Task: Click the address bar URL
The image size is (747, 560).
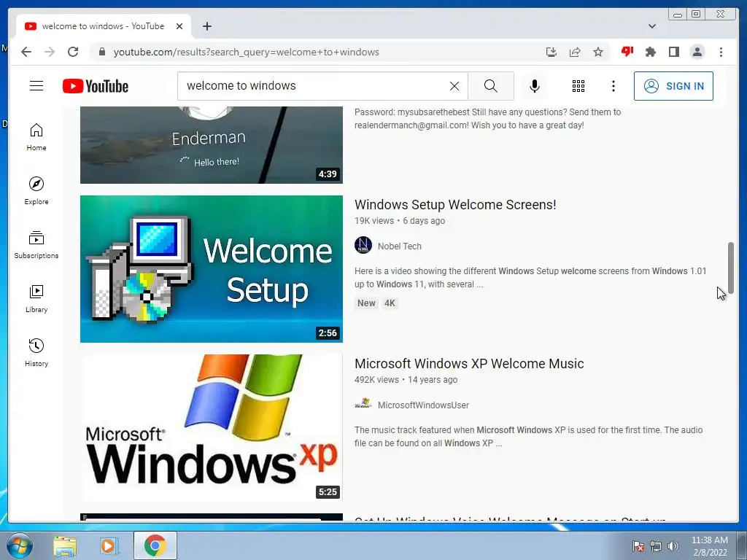Action: pyautogui.click(x=246, y=52)
